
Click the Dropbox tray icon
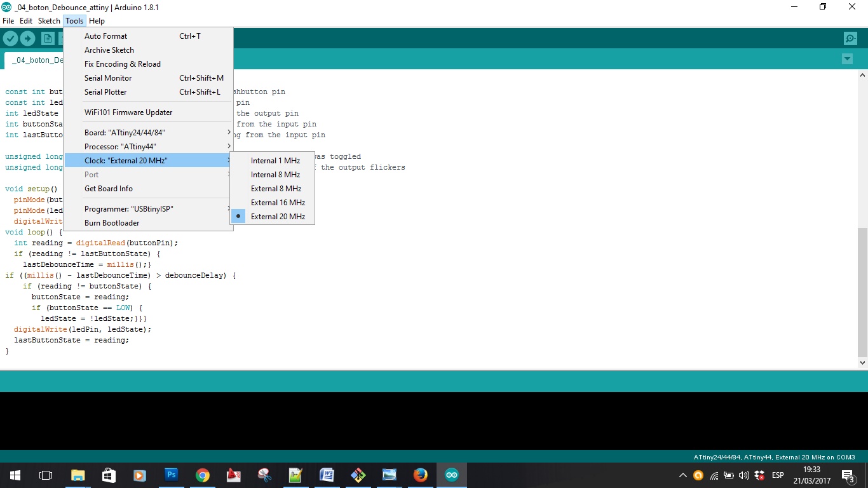[x=760, y=475]
